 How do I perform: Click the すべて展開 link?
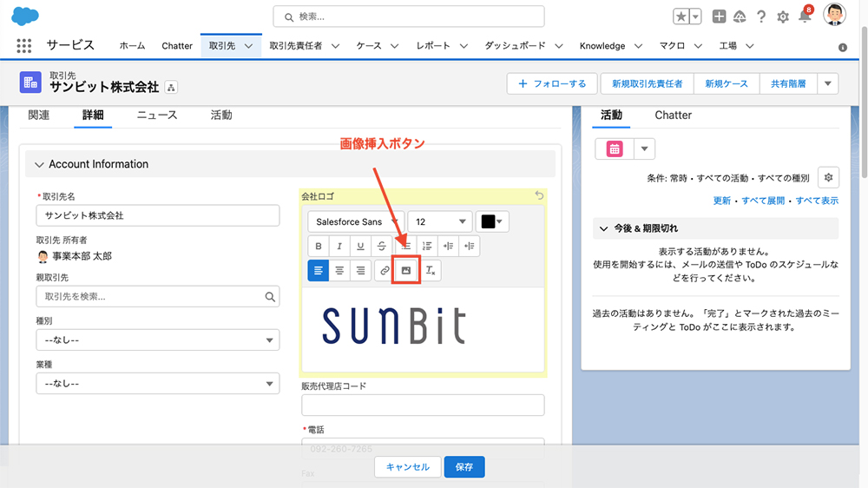click(x=763, y=201)
